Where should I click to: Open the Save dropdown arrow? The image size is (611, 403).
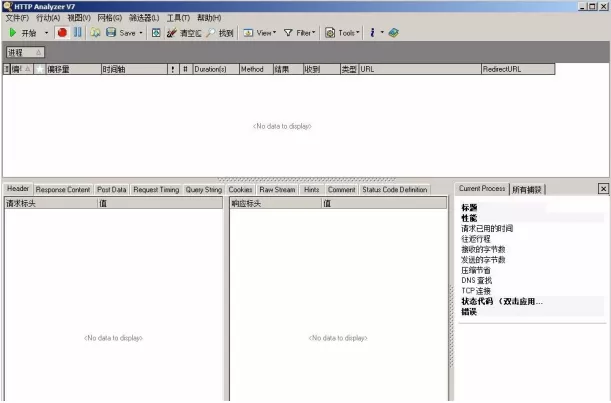click(141, 33)
